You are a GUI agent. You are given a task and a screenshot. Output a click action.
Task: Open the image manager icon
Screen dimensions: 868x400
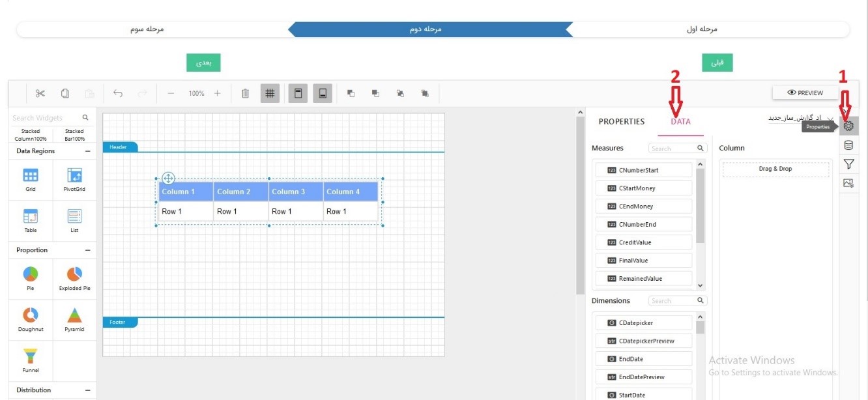pyautogui.click(x=848, y=183)
